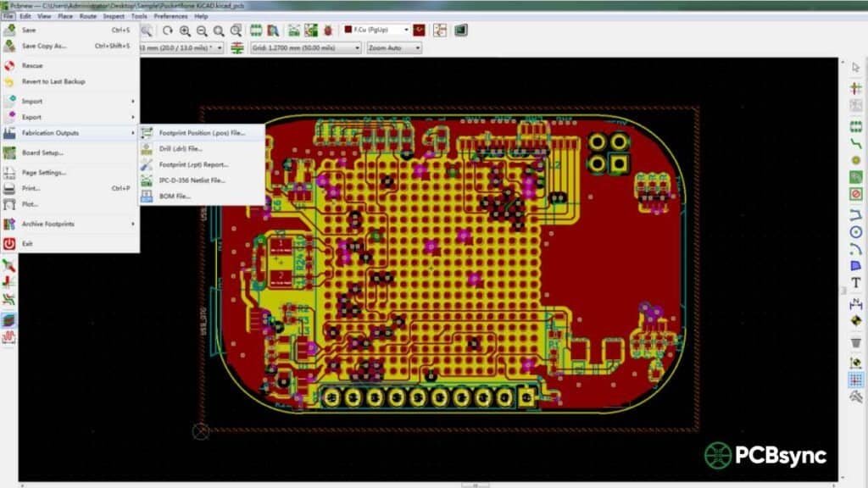Open the Zoom Auto dropdown
Image resolution: width=868 pixels, height=488 pixels.
coord(394,48)
